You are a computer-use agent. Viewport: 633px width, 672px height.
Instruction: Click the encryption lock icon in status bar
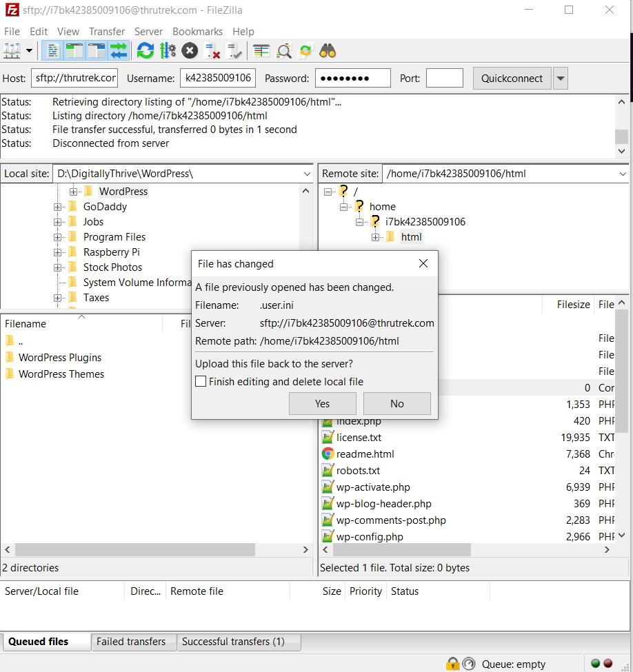pos(452,664)
